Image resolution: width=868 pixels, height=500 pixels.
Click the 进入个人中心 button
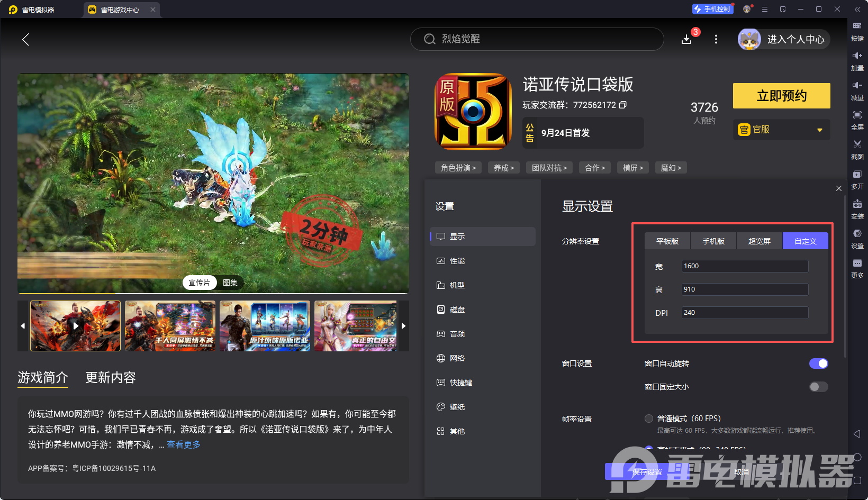click(784, 39)
